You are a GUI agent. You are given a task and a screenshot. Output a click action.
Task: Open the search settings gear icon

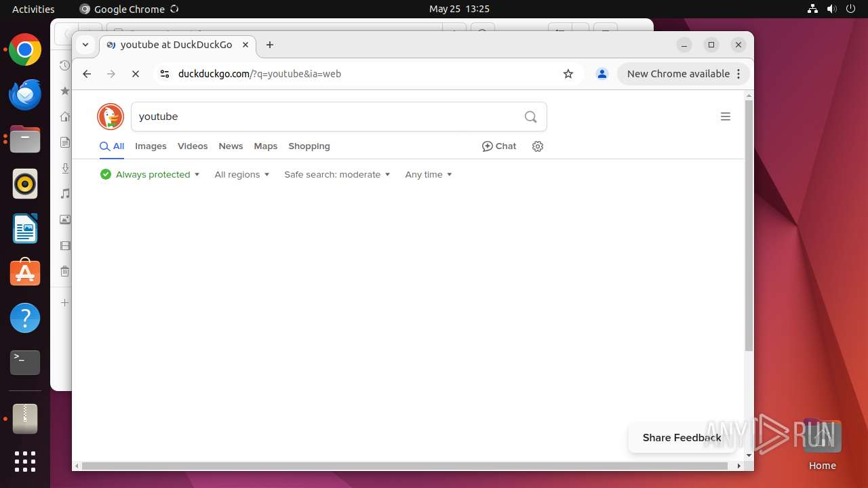tap(538, 146)
